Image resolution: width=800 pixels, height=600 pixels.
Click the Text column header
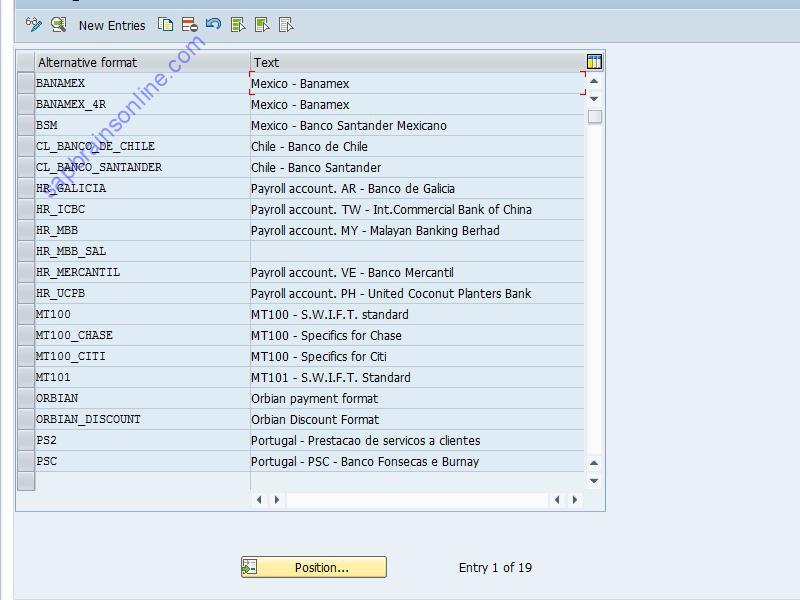point(417,62)
